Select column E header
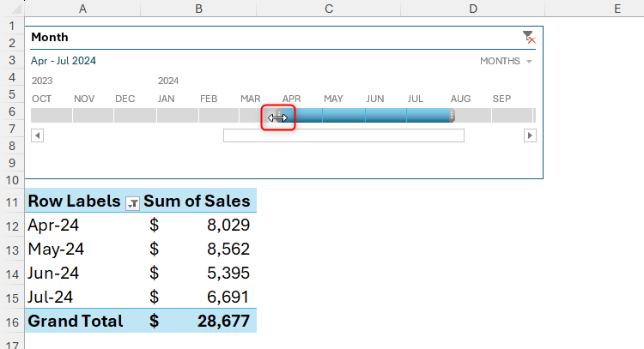 click(x=617, y=9)
